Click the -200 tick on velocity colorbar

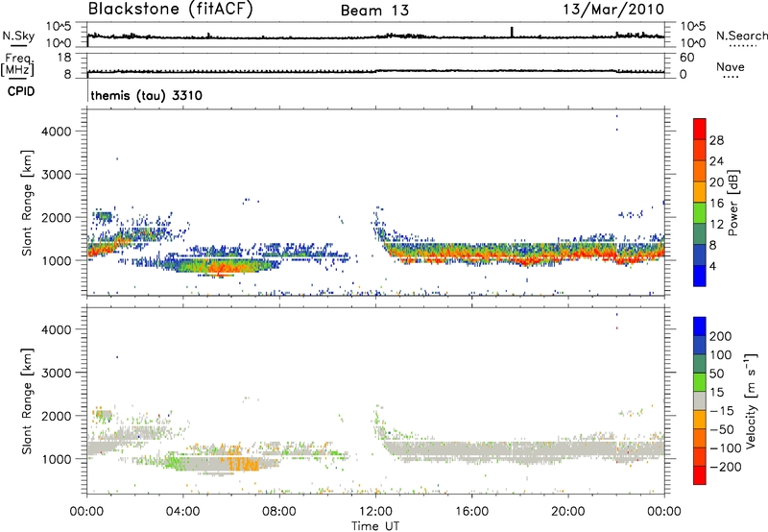[724, 467]
